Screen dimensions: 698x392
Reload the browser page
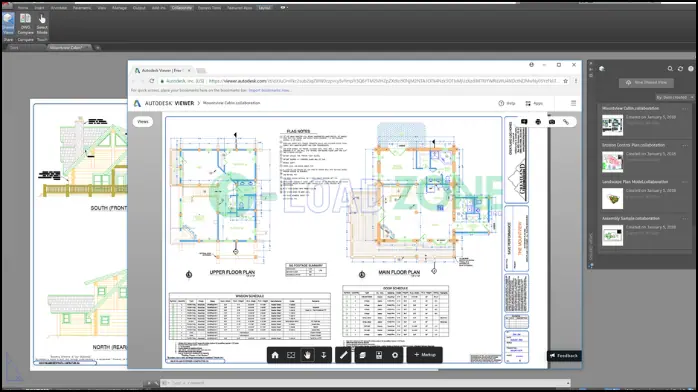pyautogui.click(x=152, y=81)
